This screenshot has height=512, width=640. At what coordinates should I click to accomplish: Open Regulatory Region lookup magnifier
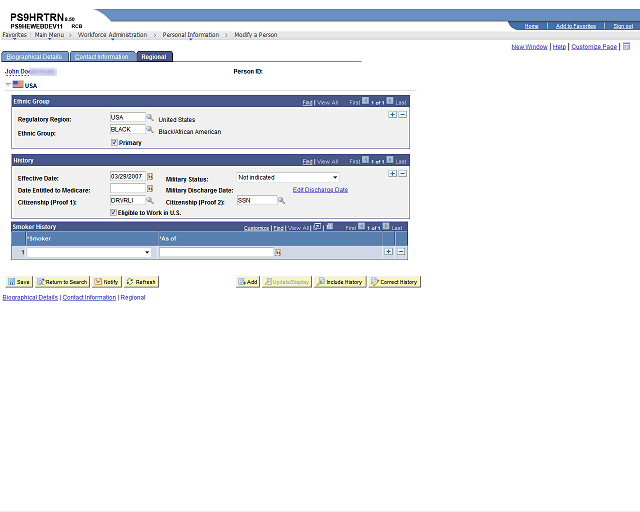(150, 118)
